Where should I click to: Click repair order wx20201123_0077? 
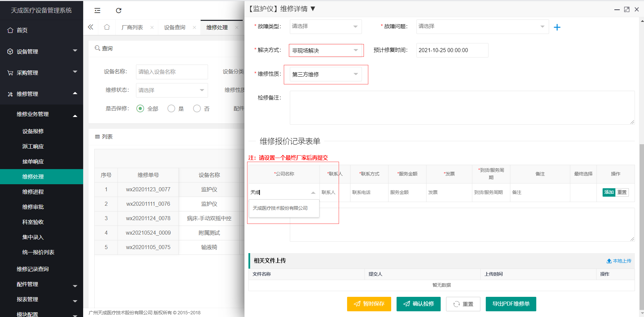point(148,190)
